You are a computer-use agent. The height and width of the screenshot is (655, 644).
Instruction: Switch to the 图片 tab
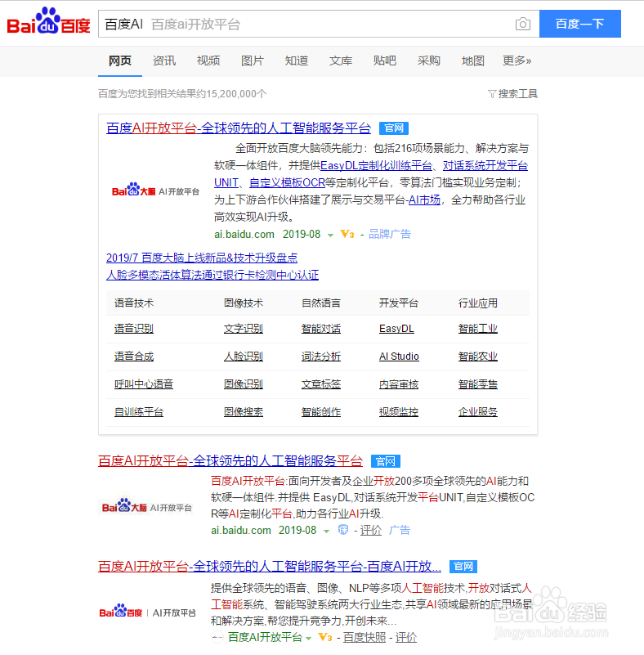tap(252, 61)
